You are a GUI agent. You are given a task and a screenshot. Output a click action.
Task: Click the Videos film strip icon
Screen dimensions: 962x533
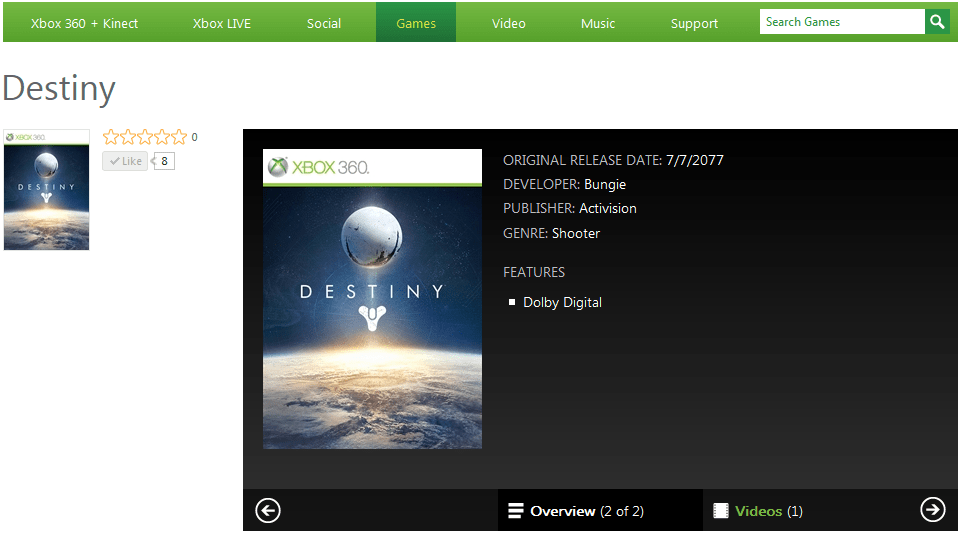pos(721,511)
